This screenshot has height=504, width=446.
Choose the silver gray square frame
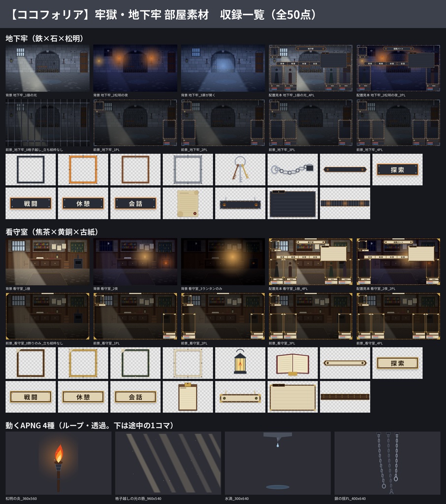point(188,169)
